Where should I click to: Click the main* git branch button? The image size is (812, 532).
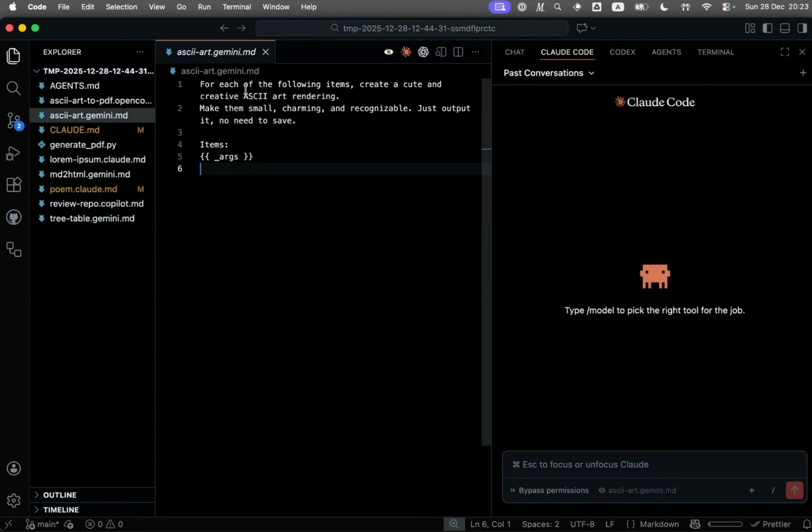[x=43, y=524]
